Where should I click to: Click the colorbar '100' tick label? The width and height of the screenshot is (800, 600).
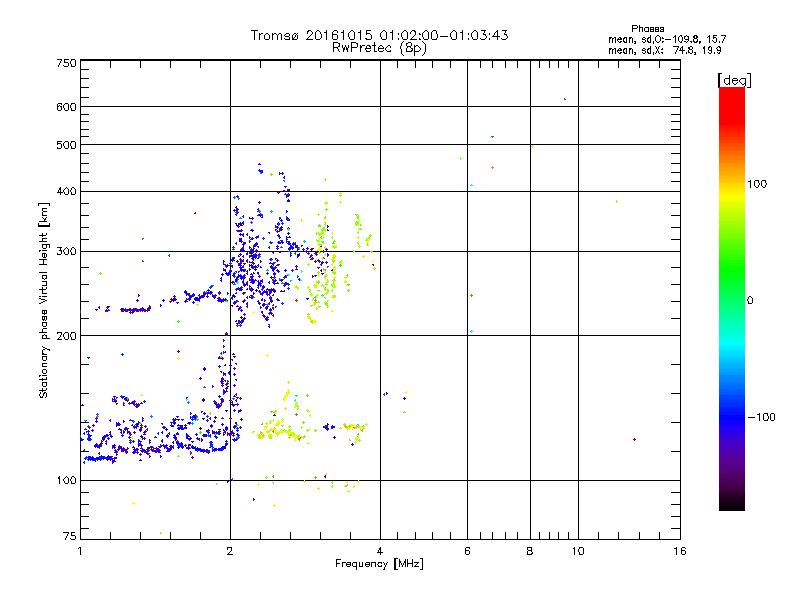[757, 184]
